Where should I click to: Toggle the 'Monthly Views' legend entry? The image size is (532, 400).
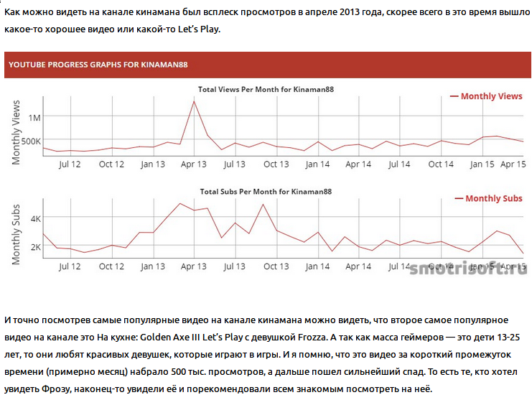[x=486, y=96]
